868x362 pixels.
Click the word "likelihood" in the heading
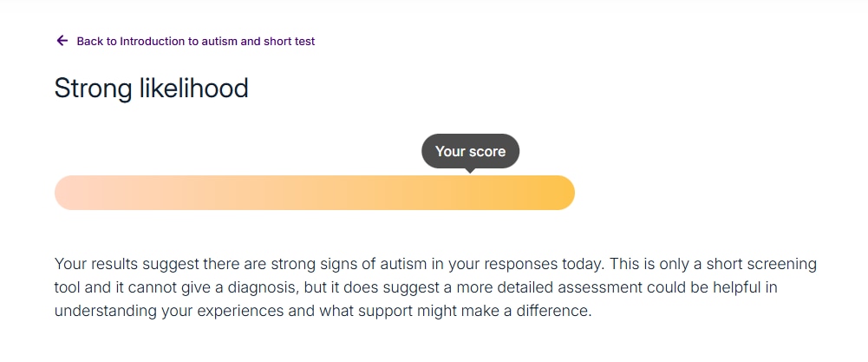(197, 88)
